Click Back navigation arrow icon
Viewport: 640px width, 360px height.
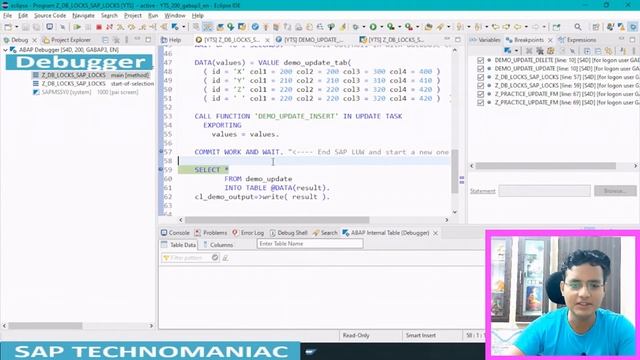pos(518,27)
